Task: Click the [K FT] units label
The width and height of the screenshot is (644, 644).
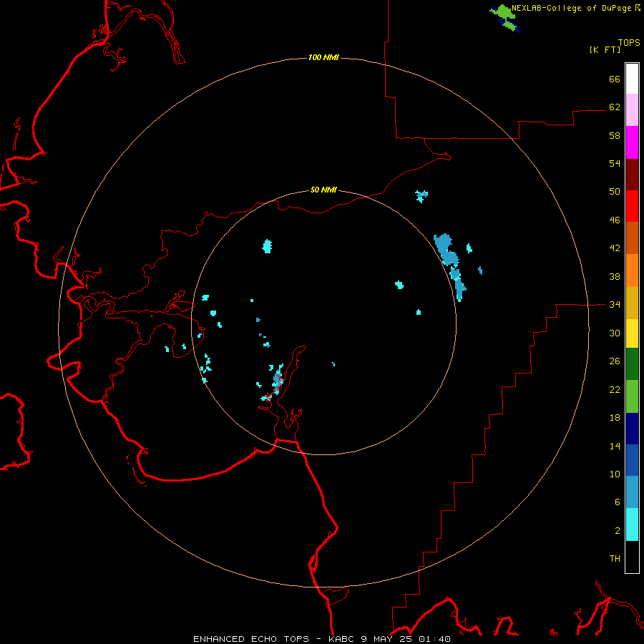Action: click(x=605, y=50)
